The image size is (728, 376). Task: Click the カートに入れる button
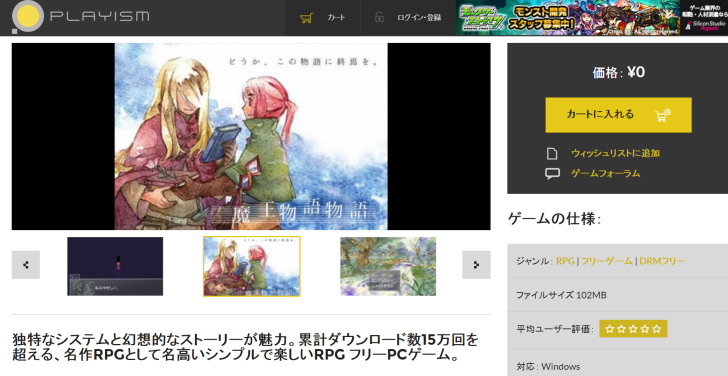[618, 115]
